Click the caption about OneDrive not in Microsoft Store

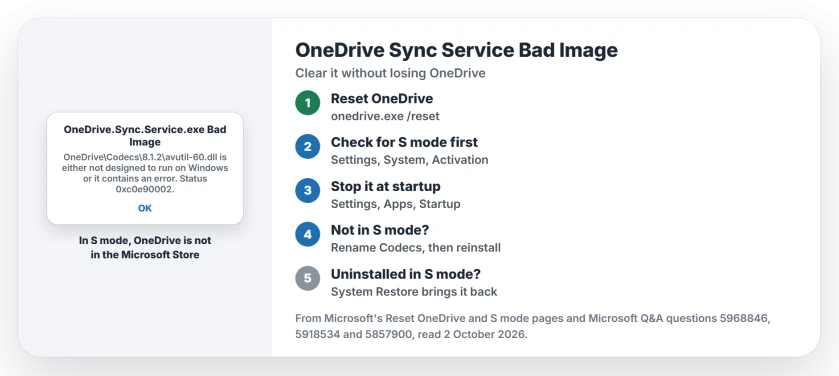tap(145, 248)
